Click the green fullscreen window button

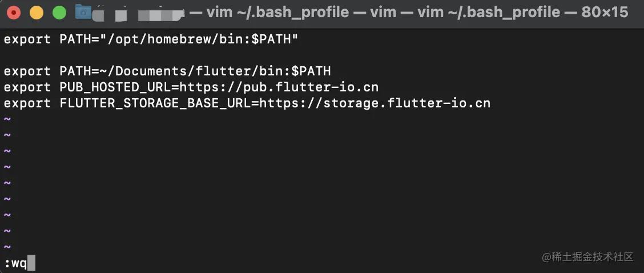pyautogui.click(x=59, y=13)
